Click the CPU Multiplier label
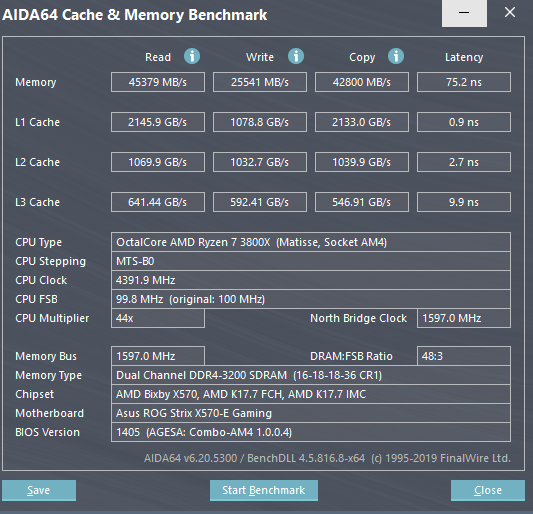 click(52, 319)
